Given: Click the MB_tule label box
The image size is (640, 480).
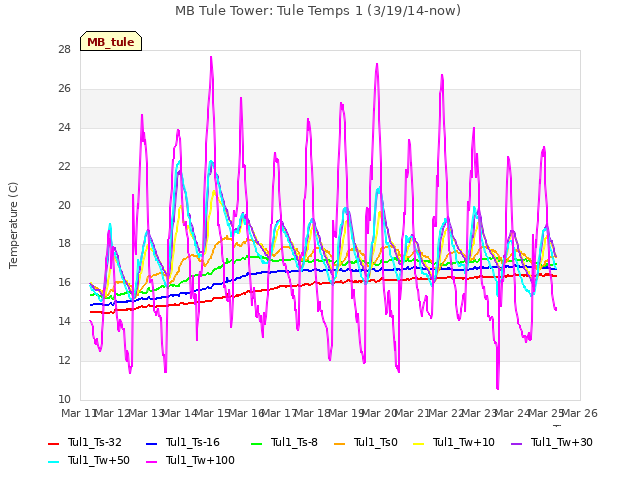Looking at the screenshot, I should [111, 41].
